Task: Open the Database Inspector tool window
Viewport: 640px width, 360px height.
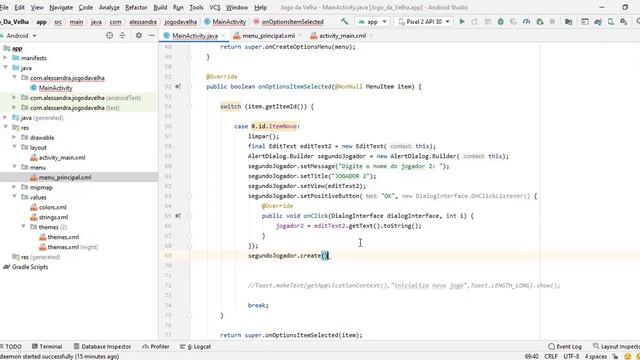Action: pos(102,347)
